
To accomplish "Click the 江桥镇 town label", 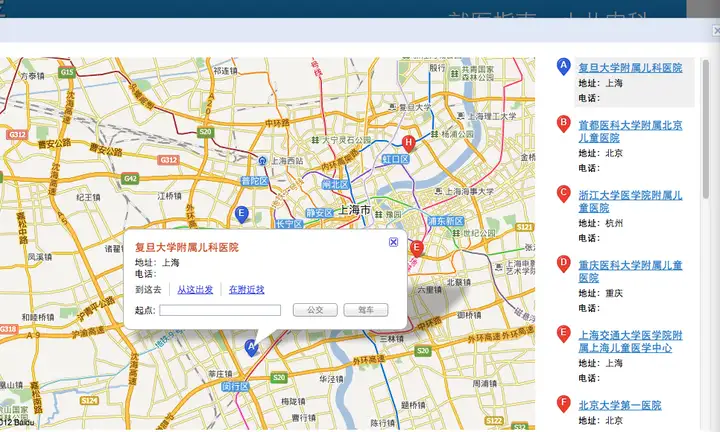I will 169,196.
